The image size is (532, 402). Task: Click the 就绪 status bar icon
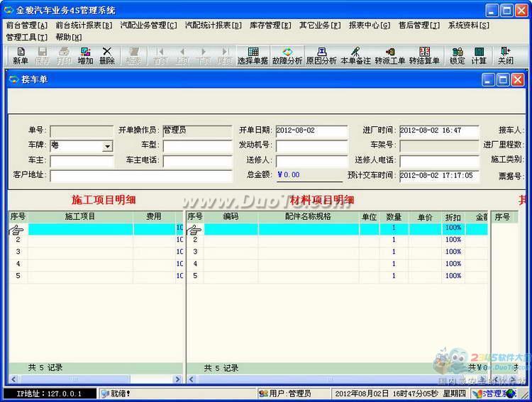click(106, 393)
